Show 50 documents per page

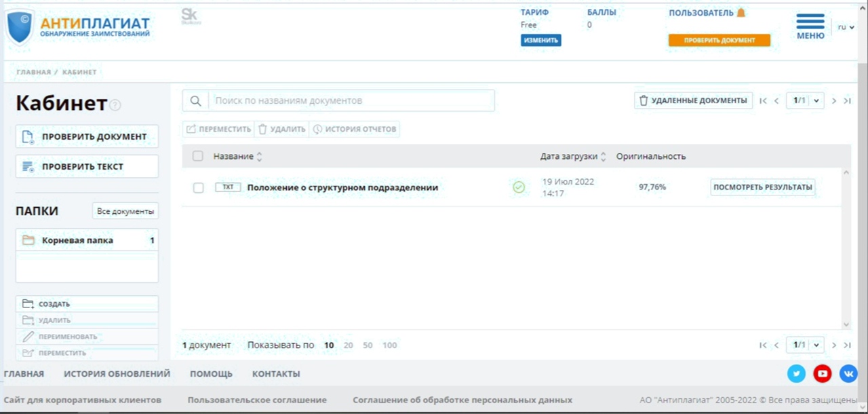(x=368, y=345)
